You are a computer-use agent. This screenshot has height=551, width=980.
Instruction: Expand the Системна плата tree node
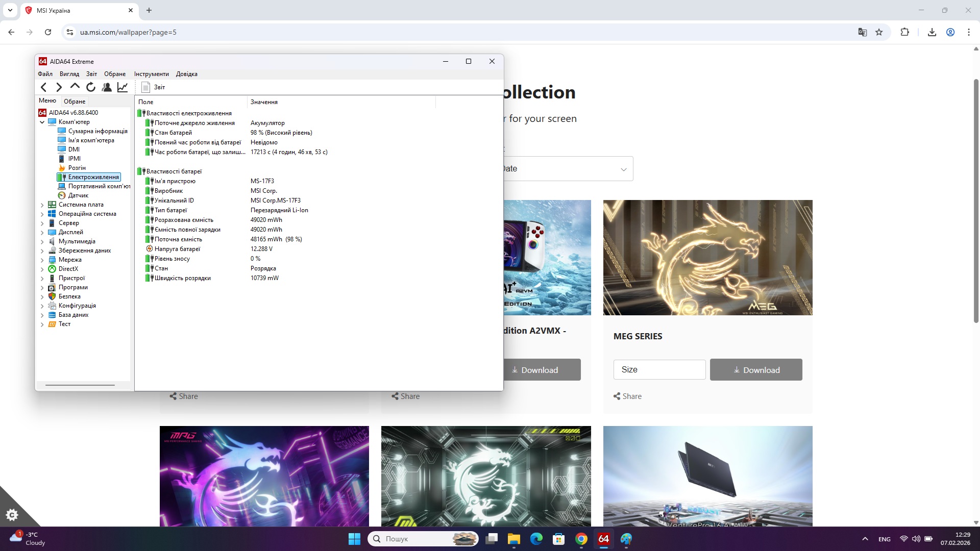(x=42, y=205)
